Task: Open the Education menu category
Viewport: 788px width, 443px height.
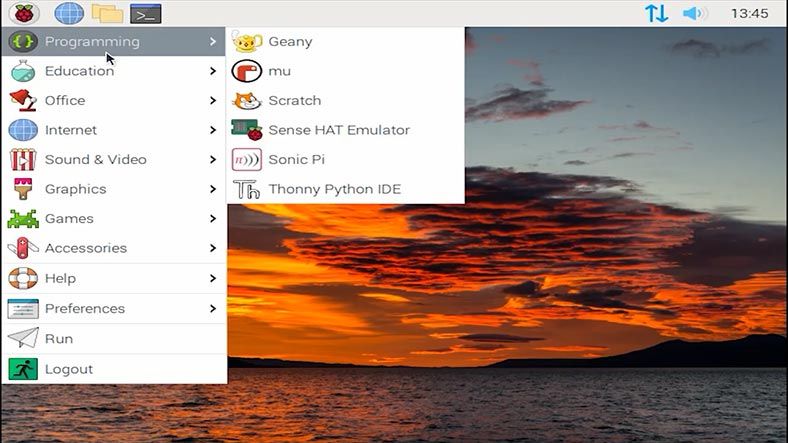Action: click(114, 71)
